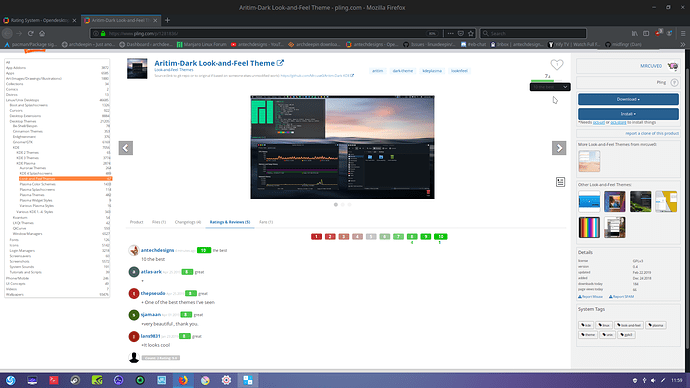The width and height of the screenshot is (690, 388).
Task: Show next screenshot with right arrow
Action: coord(559,148)
